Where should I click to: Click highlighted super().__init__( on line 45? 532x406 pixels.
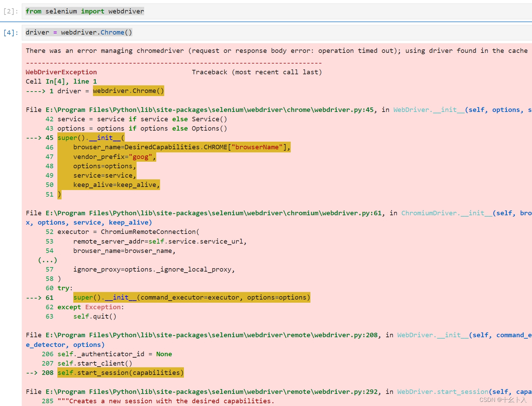click(x=91, y=138)
